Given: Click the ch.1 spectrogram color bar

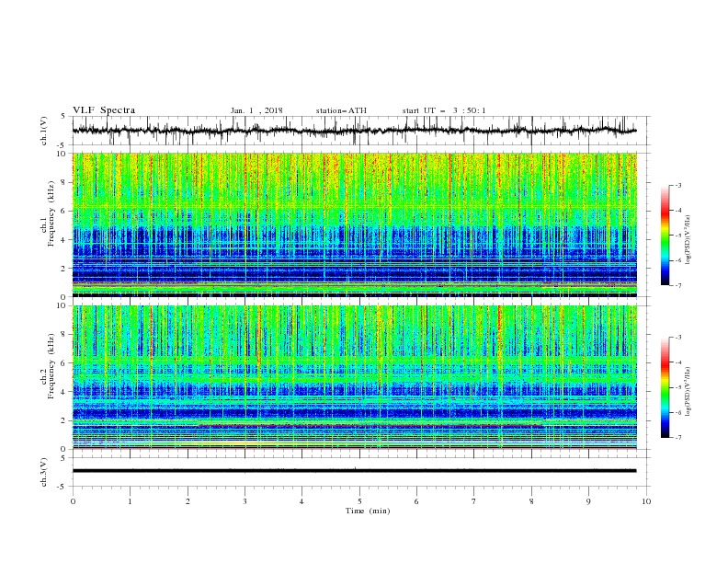Looking at the screenshot, I should click(665, 236).
